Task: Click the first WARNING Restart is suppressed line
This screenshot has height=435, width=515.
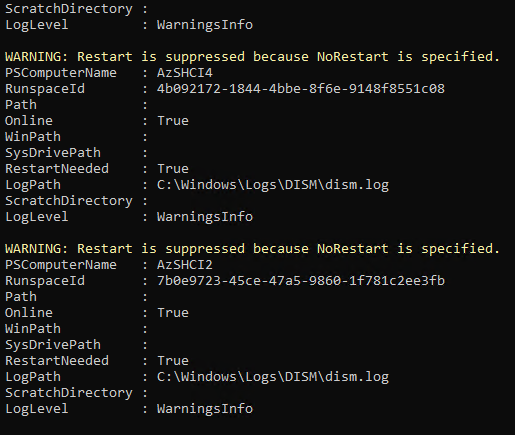Action: pos(252,57)
